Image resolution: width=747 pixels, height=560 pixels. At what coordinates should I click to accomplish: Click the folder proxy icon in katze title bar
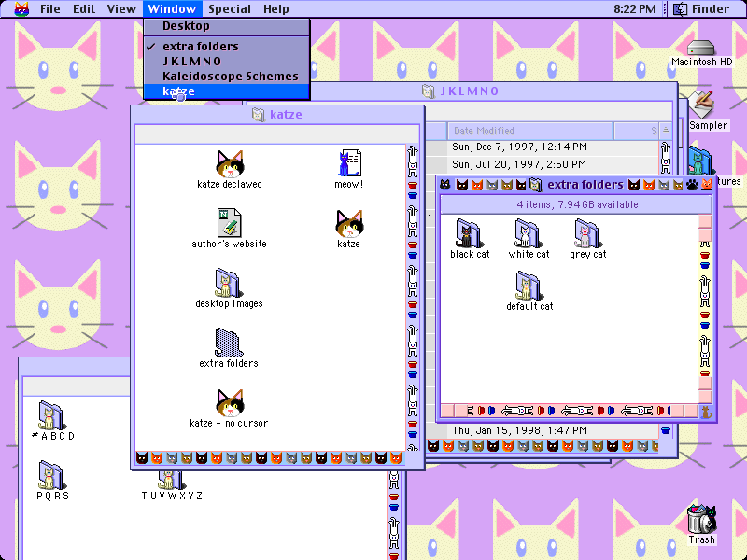[259, 115]
